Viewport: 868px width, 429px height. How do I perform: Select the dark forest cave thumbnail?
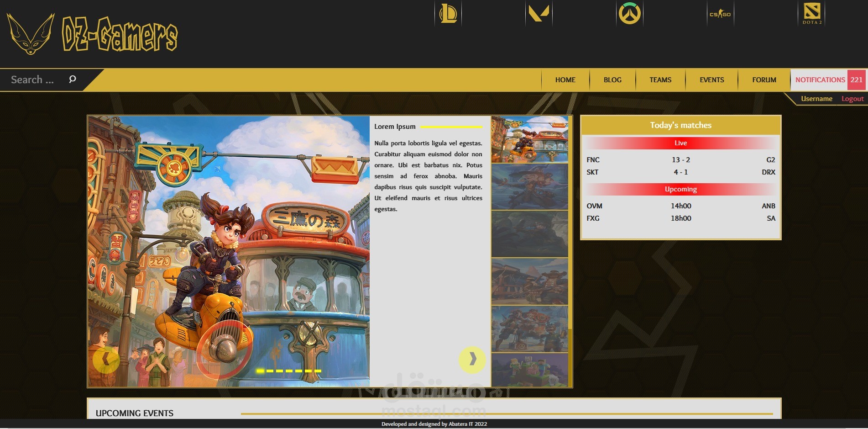529,234
